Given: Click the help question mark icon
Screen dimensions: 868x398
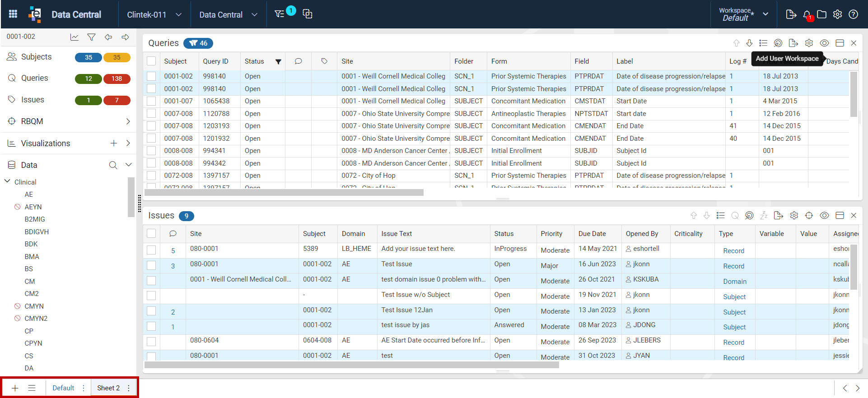Looking at the screenshot, I should click(853, 14).
